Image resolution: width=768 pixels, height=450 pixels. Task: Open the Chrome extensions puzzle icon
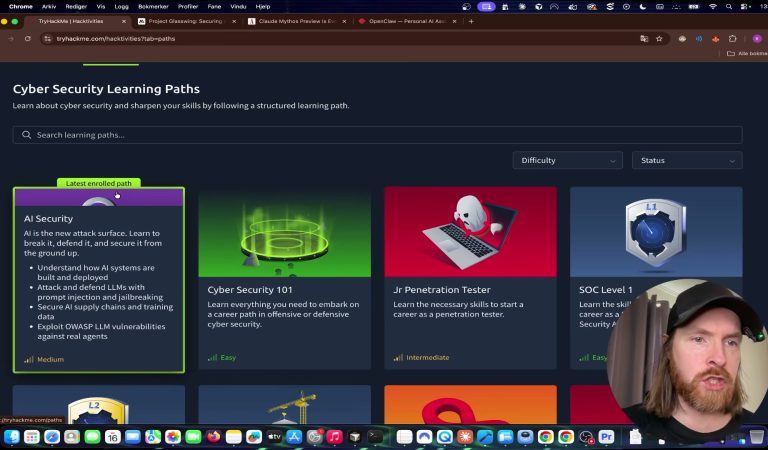coord(732,38)
